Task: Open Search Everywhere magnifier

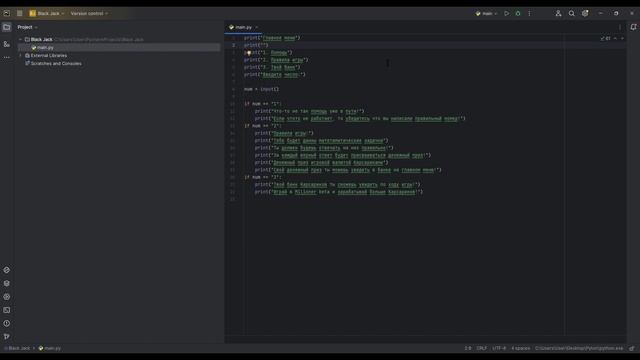Action: tap(572, 13)
